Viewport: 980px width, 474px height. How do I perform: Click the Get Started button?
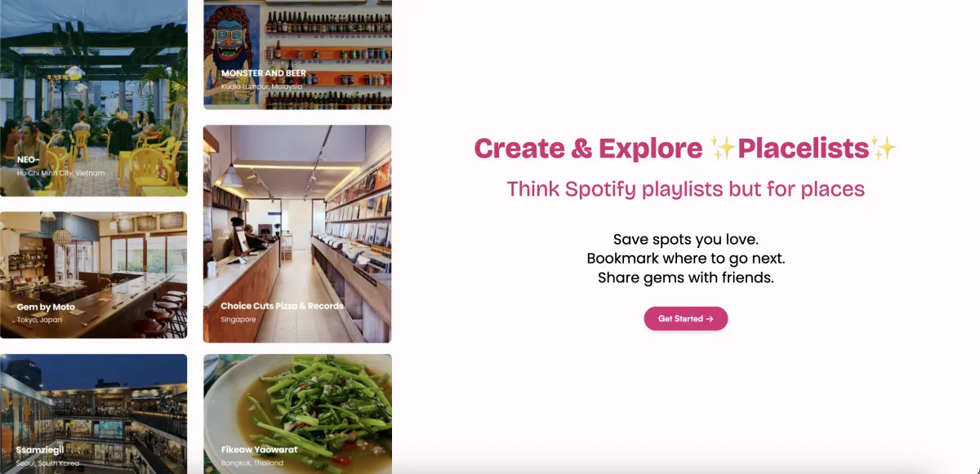pyautogui.click(x=685, y=319)
